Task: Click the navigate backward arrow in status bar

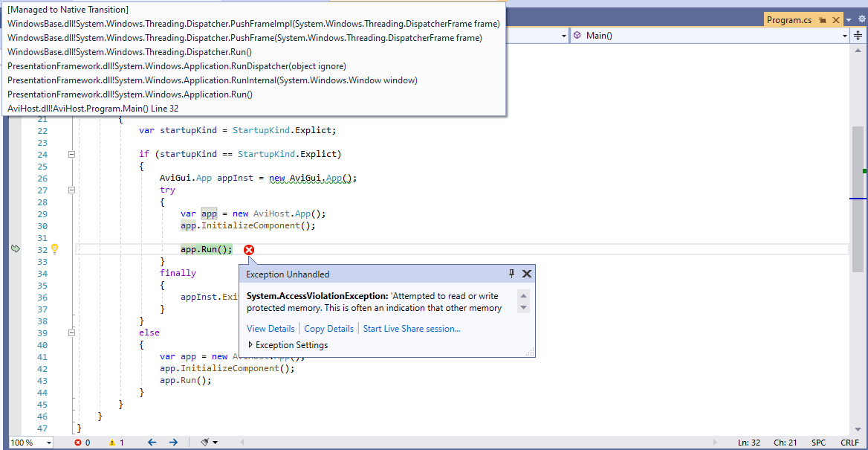Action: (x=152, y=442)
